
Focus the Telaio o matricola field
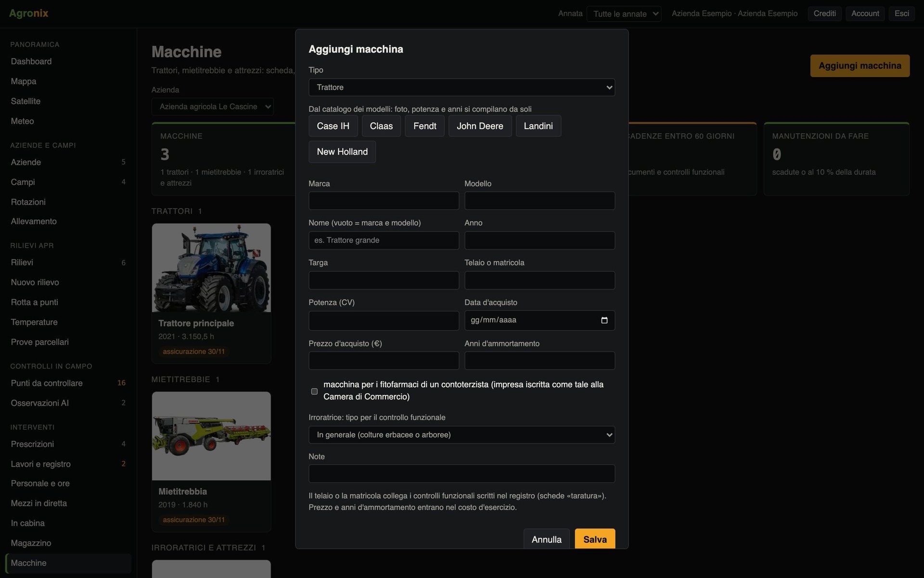coord(539,280)
